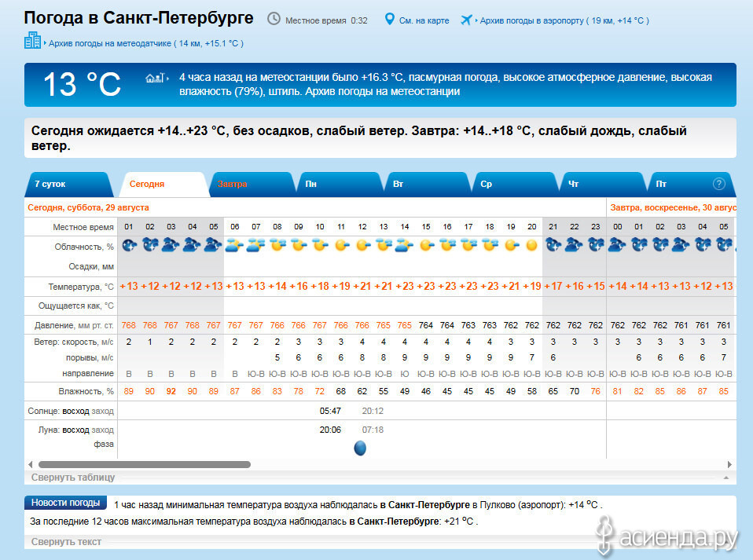Viewport: 753px width, 560px height.
Task: Collapse table via Свернуть таблицу
Action: 73,478
